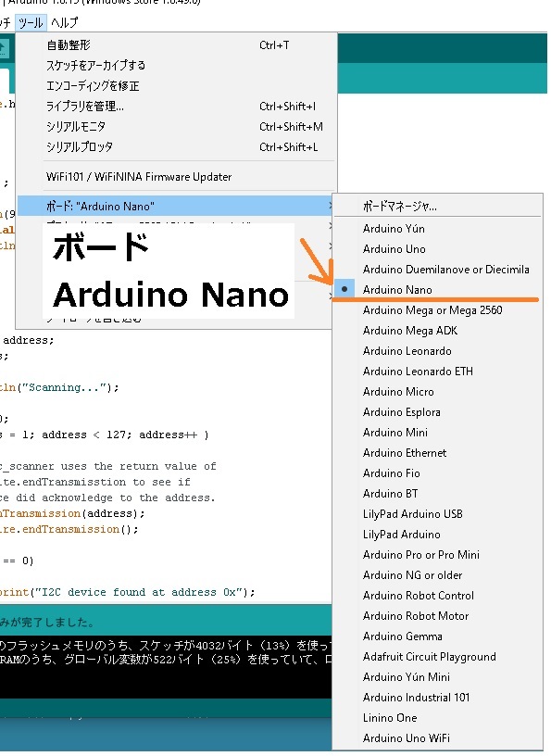Select Arduino Yún Mini board

438,677
